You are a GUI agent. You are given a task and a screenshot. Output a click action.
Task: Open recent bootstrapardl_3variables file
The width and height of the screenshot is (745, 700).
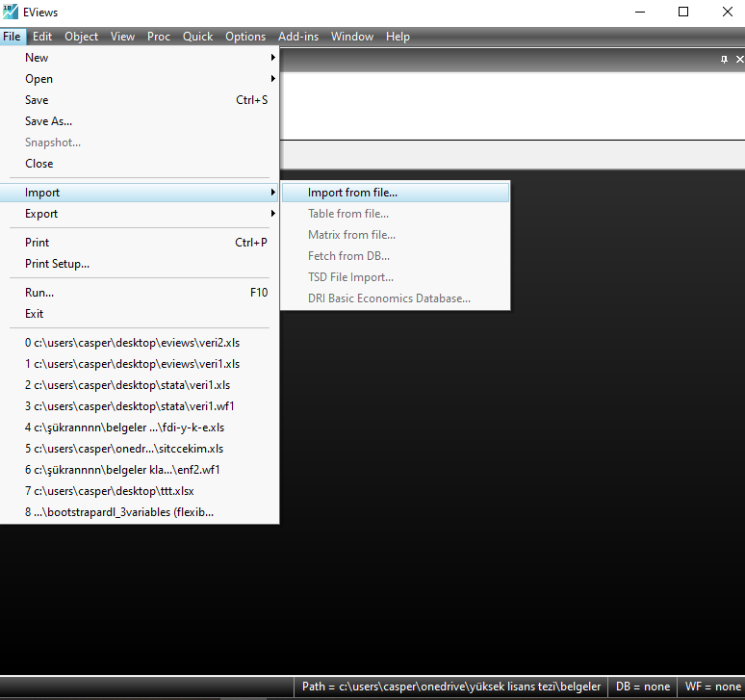(140, 512)
